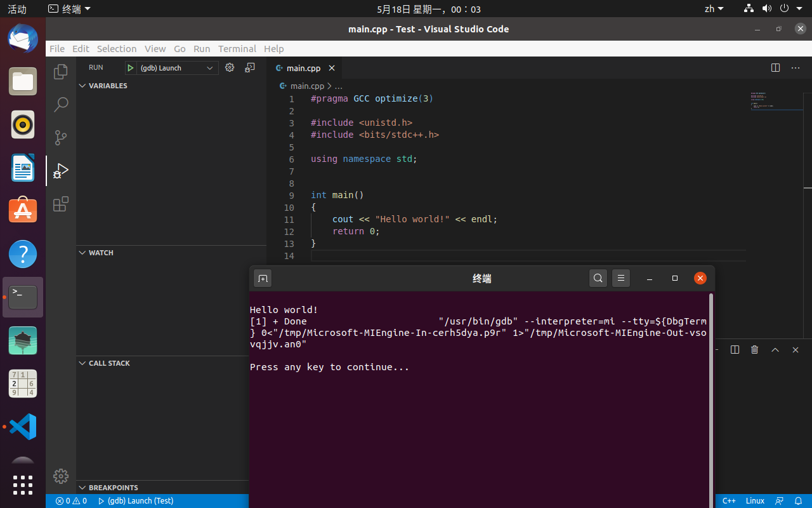The height and width of the screenshot is (508, 812).
Task: Open the Terminal menu
Action: pyautogui.click(x=237, y=48)
